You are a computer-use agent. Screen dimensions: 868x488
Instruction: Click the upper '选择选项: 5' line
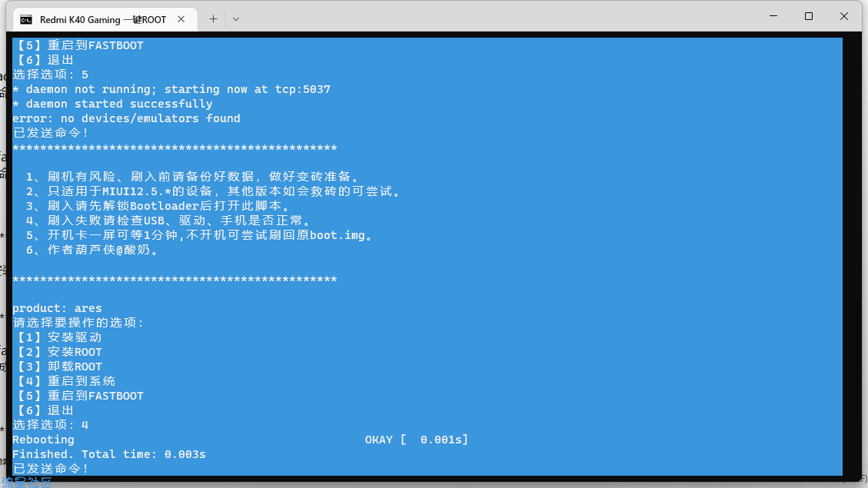tap(51, 75)
